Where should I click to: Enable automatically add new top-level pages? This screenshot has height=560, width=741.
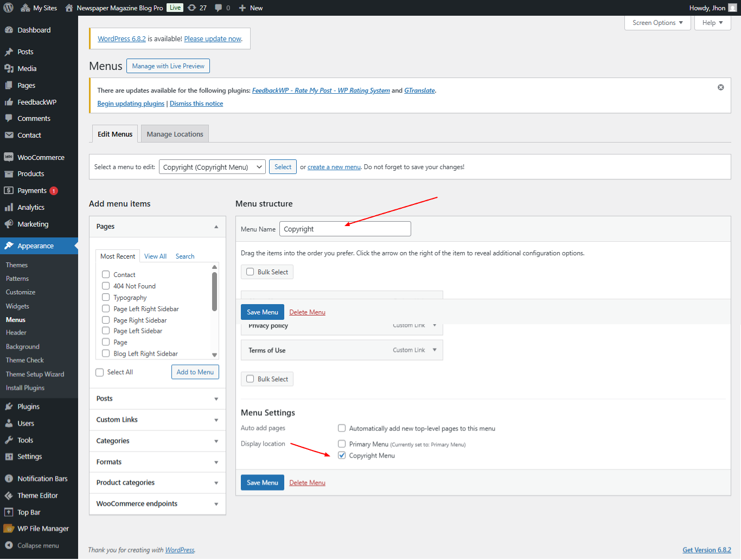(x=342, y=428)
